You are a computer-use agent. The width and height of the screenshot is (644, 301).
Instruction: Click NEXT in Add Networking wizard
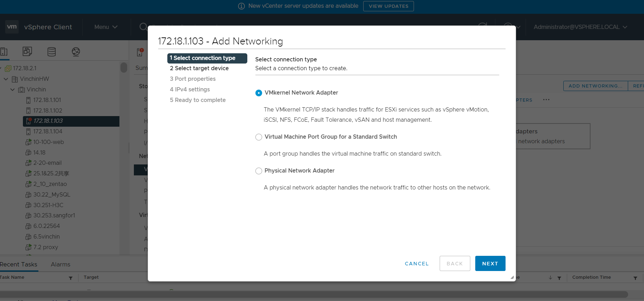(490, 264)
